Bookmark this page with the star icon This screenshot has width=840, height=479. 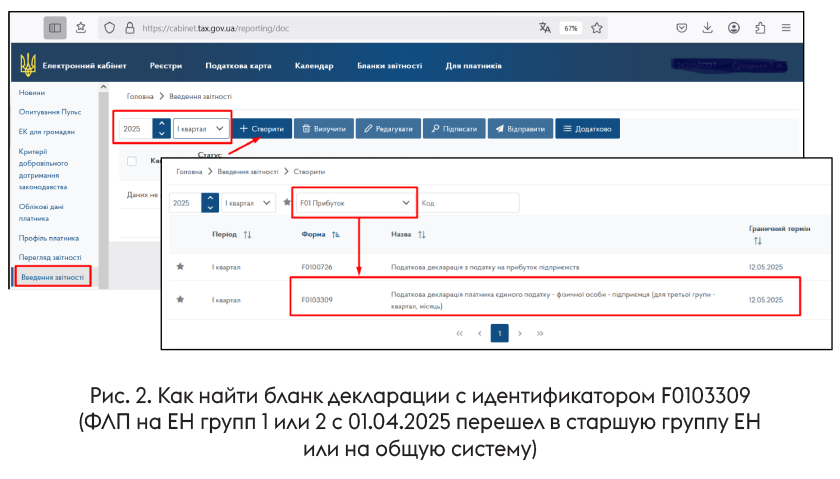tap(596, 28)
